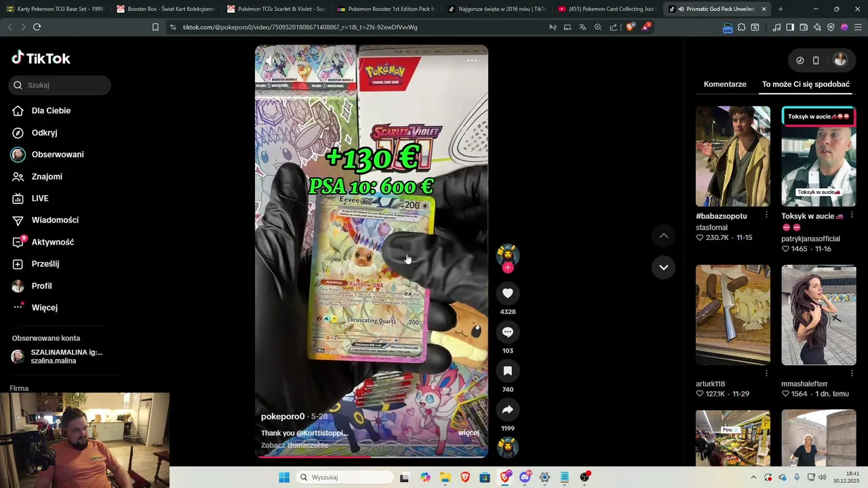Open arturk118 cutting board video thumbnail
Viewport: 868px width, 488px height.
pos(733,315)
